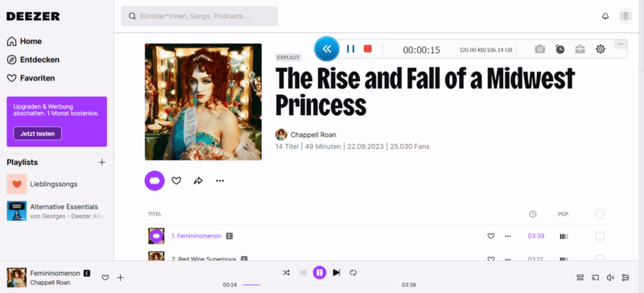
Task: Open the Lieblingssongs playlist
Action: pos(54,184)
